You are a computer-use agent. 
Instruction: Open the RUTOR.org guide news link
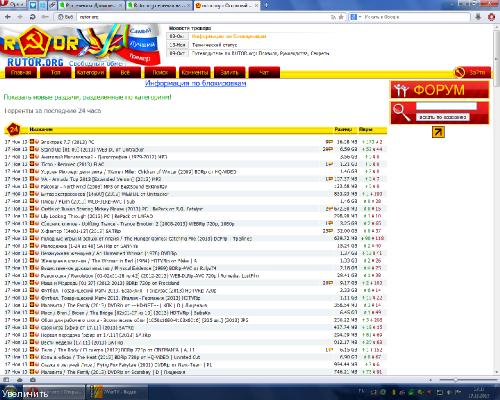(261, 53)
